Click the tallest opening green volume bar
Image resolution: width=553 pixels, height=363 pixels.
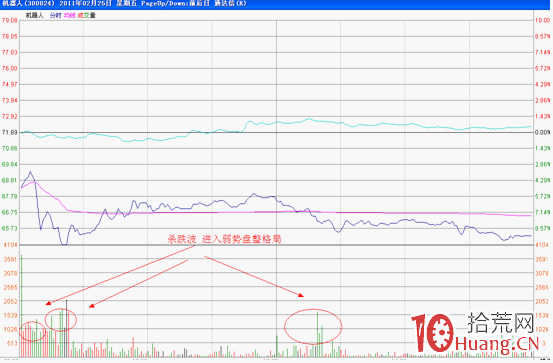(x=22, y=305)
